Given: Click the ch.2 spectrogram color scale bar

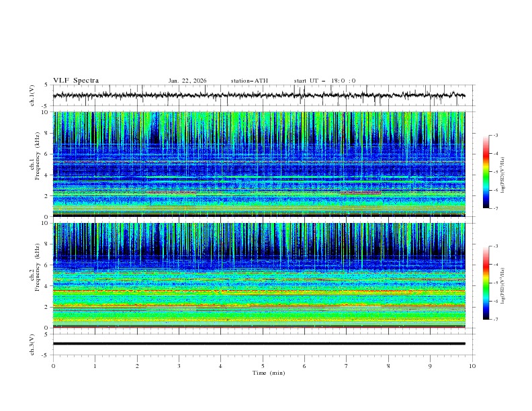Looking at the screenshot, I should (x=486, y=283).
